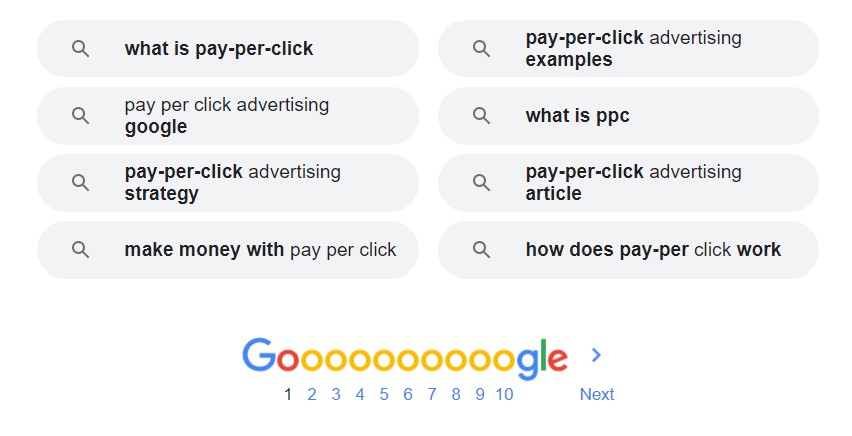Viewport: 852px width, 436px height.
Task: Click magnifier beside "how does pay-per click work"
Action: [x=482, y=250]
